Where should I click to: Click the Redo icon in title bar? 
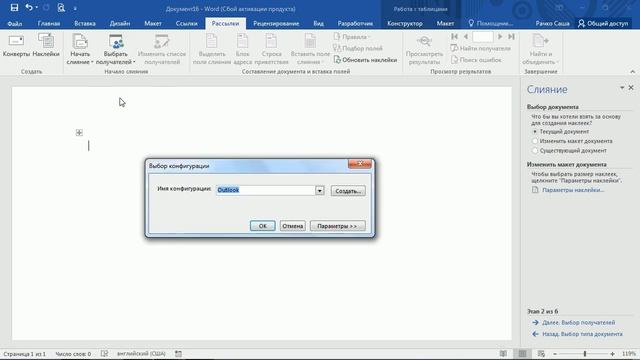46,8
